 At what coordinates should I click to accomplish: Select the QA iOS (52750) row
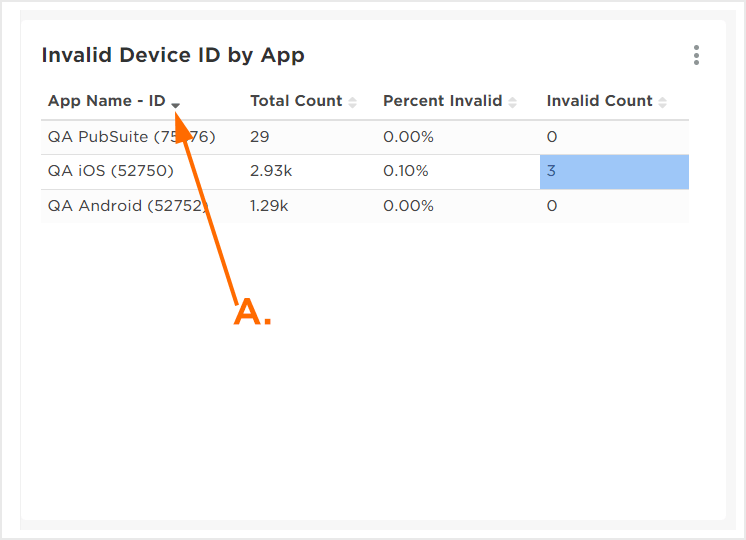(110, 171)
